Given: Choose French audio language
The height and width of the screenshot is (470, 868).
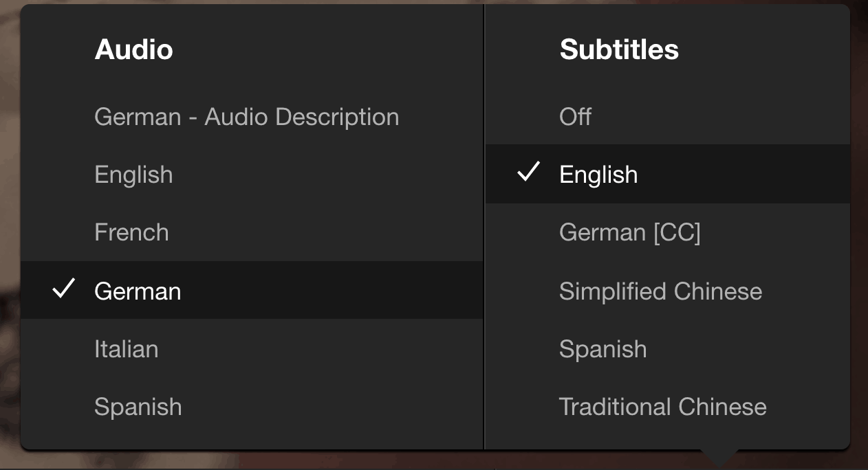Looking at the screenshot, I should pyautogui.click(x=131, y=232).
